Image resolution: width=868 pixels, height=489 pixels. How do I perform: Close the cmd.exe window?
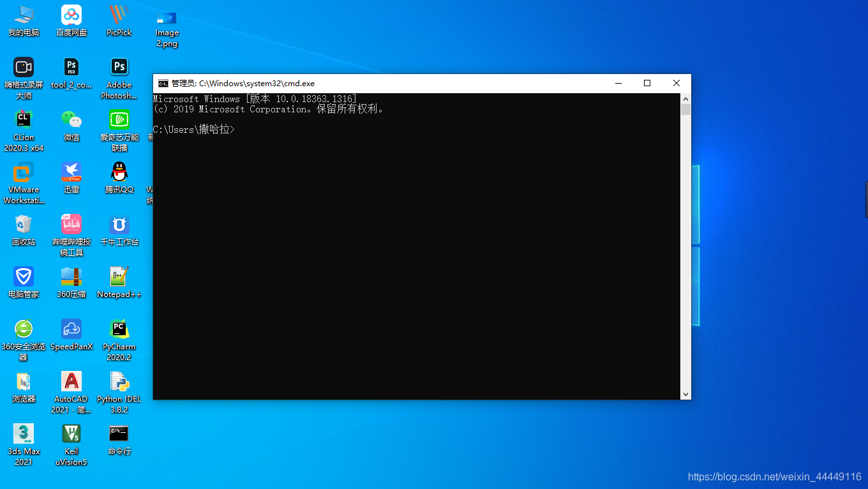click(677, 83)
